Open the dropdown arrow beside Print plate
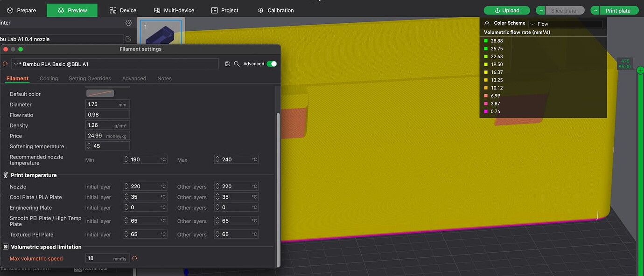The height and width of the screenshot is (276, 644). click(x=595, y=10)
